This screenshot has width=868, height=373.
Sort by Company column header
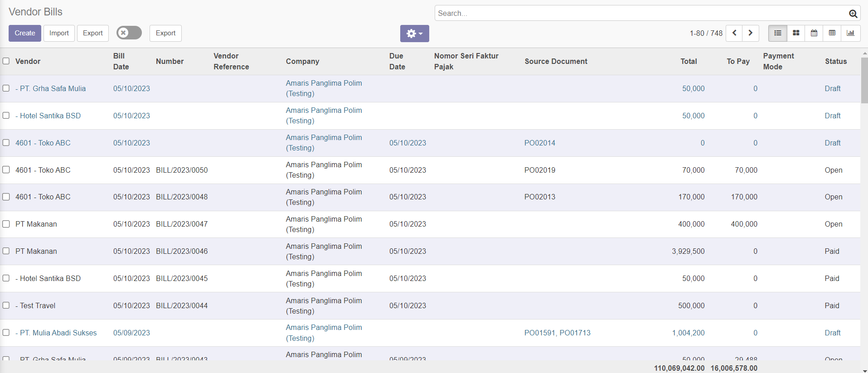(302, 61)
